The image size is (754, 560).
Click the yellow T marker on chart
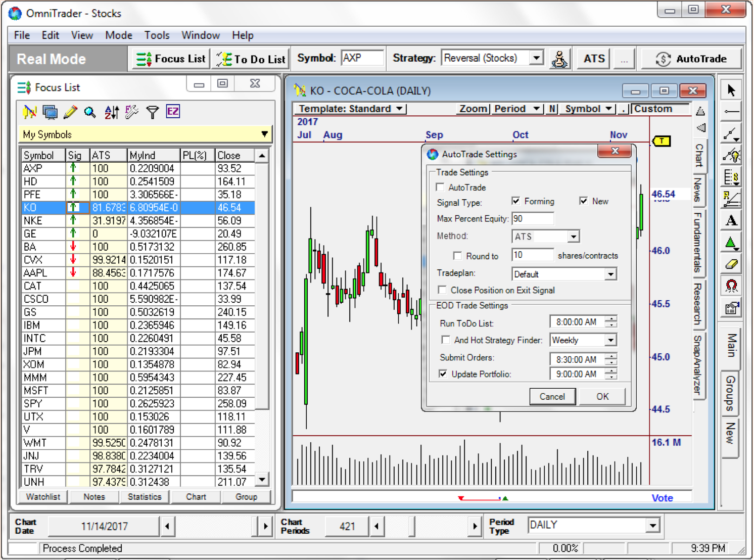[x=662, y=141]
